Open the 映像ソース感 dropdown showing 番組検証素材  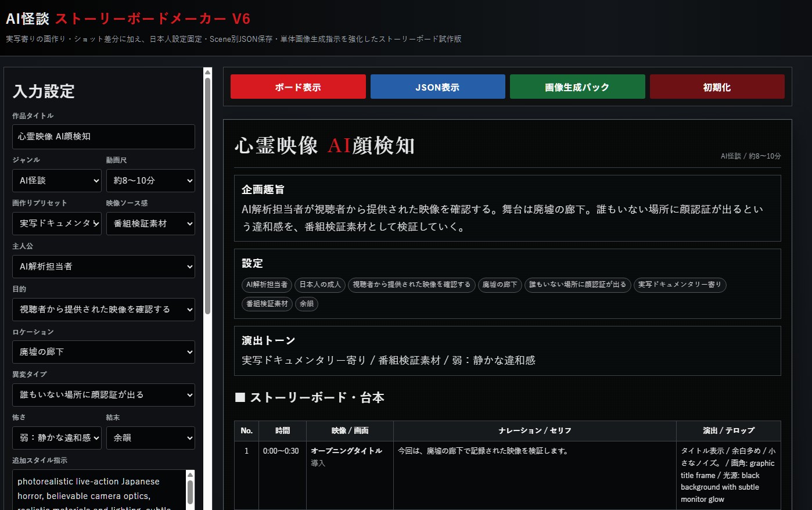(x=150, y=224)
